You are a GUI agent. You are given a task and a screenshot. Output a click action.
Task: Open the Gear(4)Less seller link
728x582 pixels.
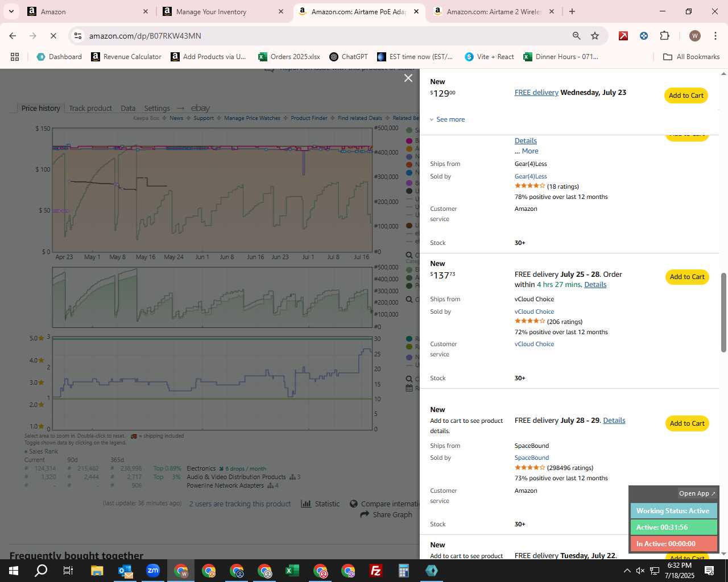tap(531, 177)
